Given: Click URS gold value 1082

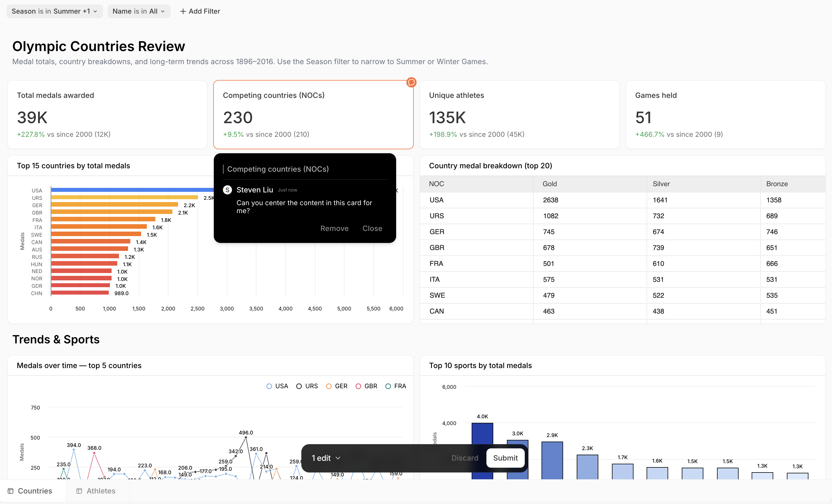Looking at the screenshot, I should point(550,216).
